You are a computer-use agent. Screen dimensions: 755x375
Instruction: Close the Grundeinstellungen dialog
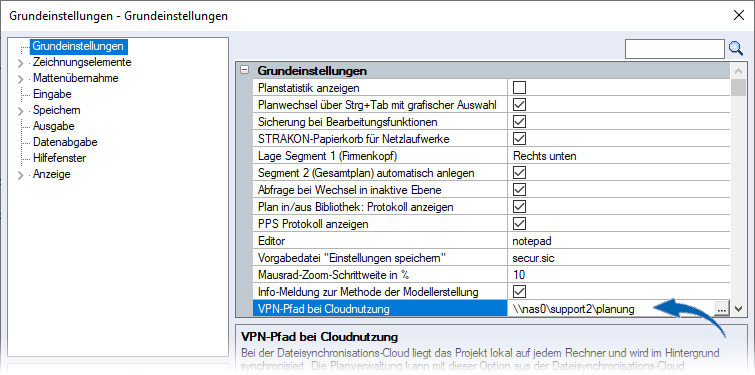click(x=738, y=15)
